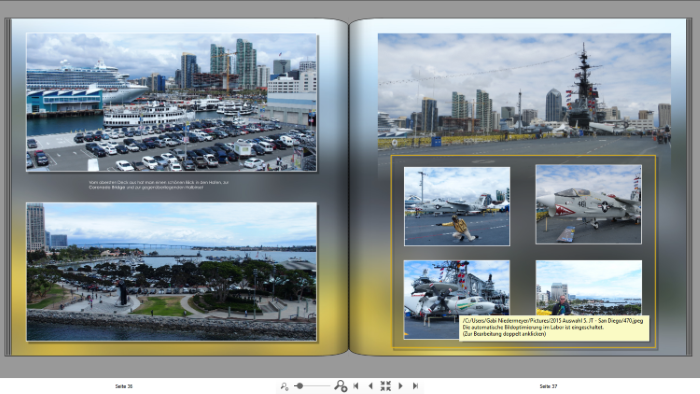
Task: Click the caption text under the harbor photo
Action: (x=159, y=185)
